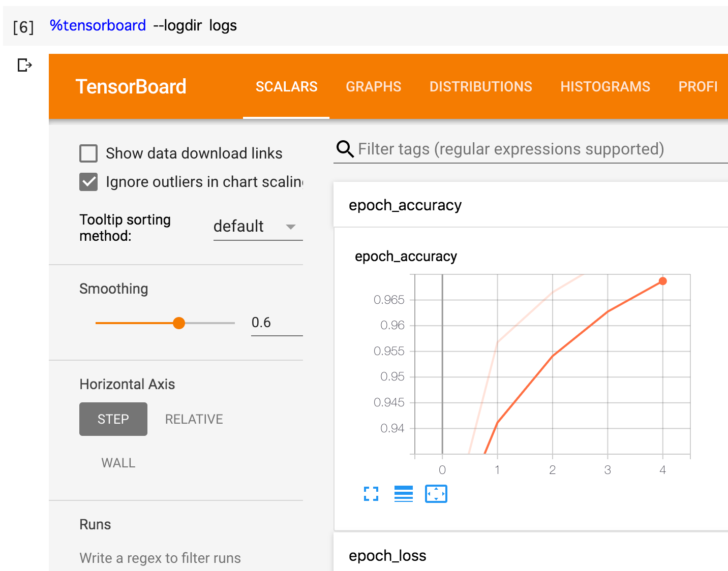The image size is (728, 571).
Task: Click the epoch_accuracy chart title
Action: click(x=406, y=256)
